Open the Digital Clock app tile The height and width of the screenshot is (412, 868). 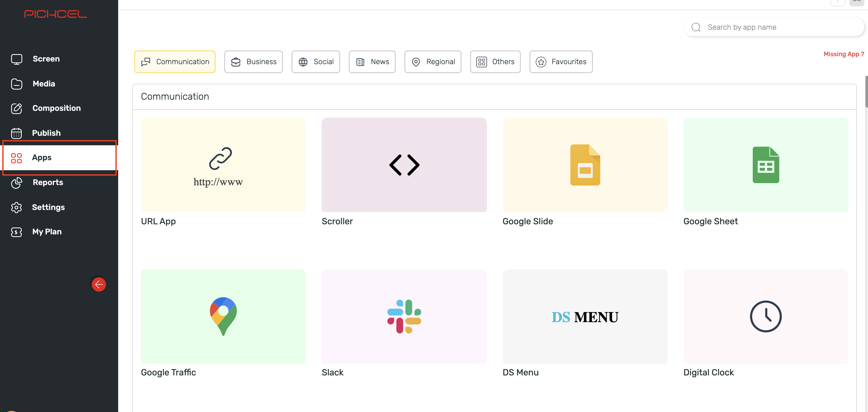pyautogui.click(x=765, y=316)
